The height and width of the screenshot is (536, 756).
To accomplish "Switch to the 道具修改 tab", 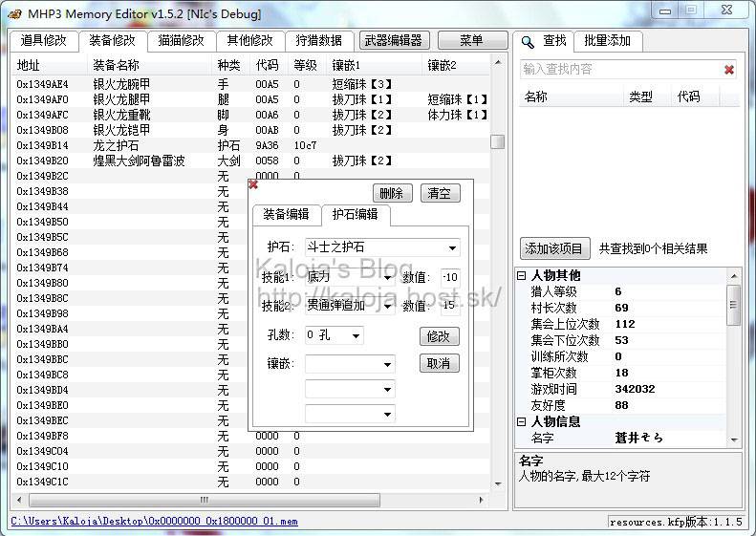I will 44,40.
